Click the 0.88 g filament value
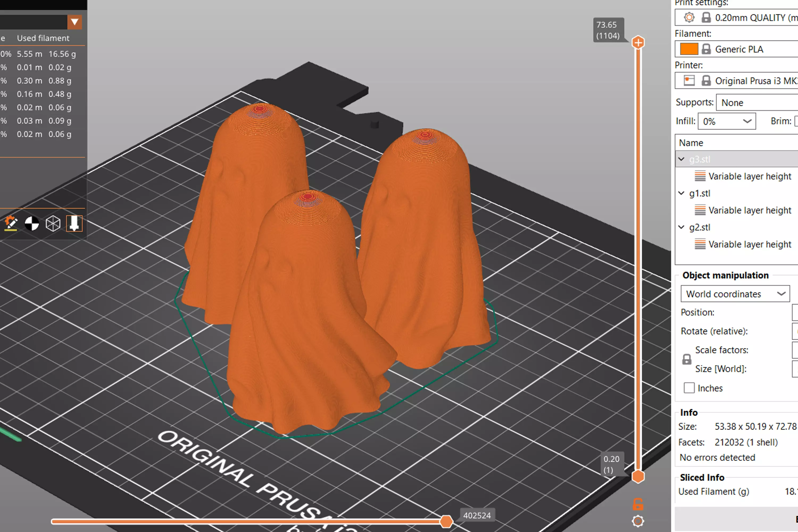The width and height of the screenshot is (798, 532). click(60, 81)
